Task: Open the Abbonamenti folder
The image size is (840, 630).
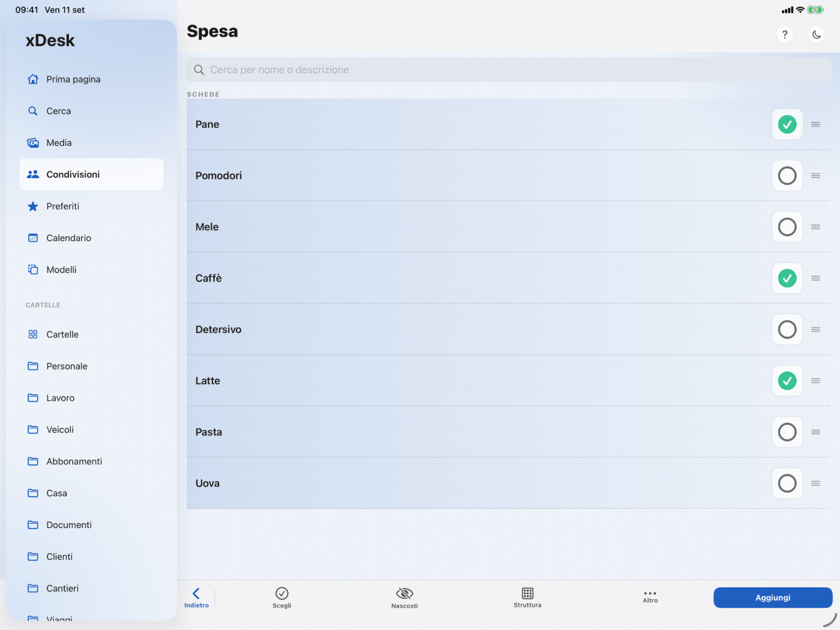Action: (x=91, y=462)
